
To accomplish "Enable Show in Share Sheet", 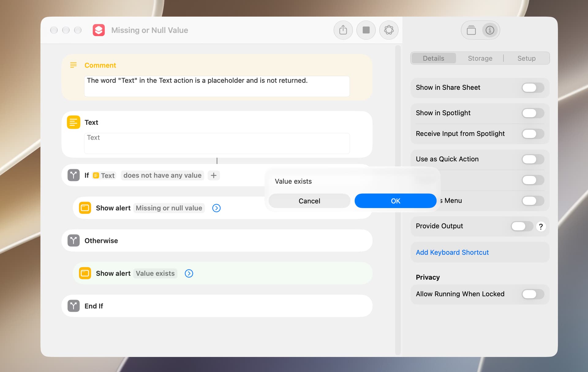I will click(x=533, y=88).
